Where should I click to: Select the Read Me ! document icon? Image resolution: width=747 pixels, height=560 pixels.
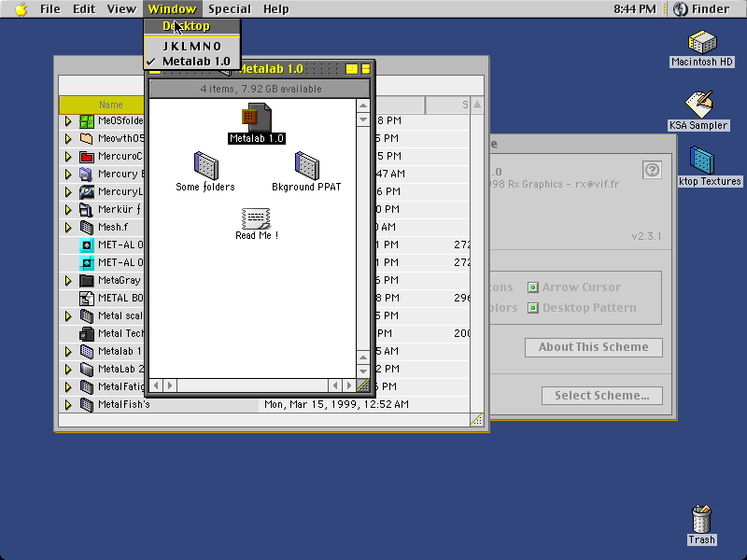click(x=256, y=218)
